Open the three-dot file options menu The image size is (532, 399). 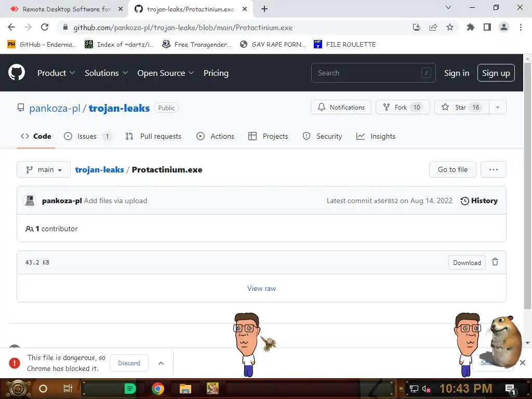tap(494, 169)
